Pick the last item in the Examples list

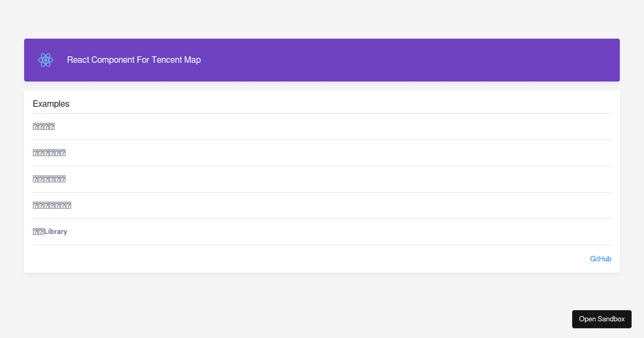point(50,232)
